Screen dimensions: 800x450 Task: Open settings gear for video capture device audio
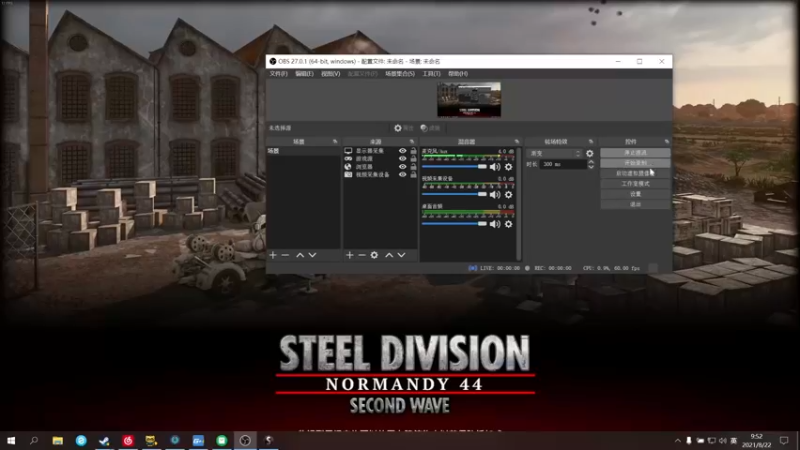[508, 194]
